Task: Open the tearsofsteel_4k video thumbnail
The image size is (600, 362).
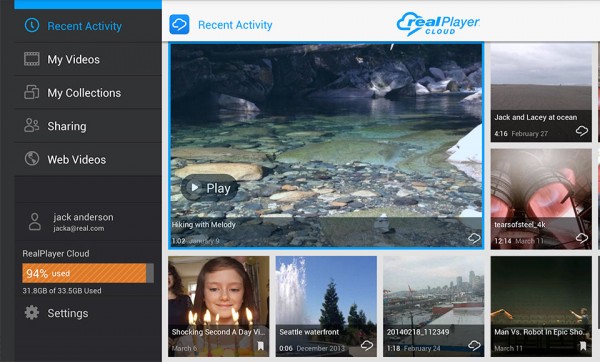Action: (541, 199)
